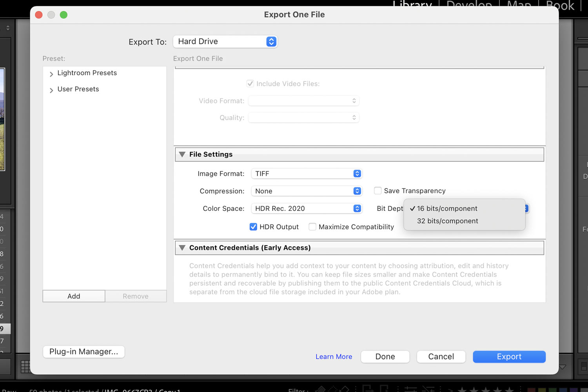
Task: Open the Image Format TIFF dropdown
Action: tap(306, 174)
